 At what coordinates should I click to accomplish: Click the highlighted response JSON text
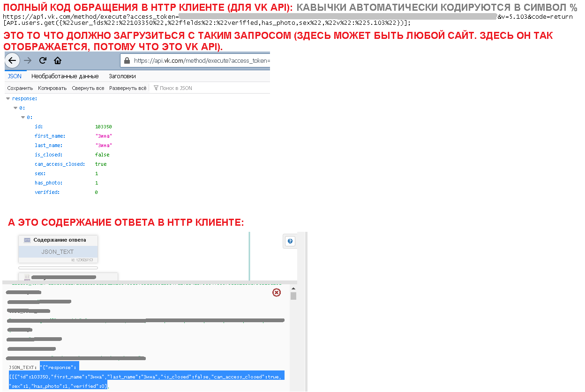(x=146, y=377)
